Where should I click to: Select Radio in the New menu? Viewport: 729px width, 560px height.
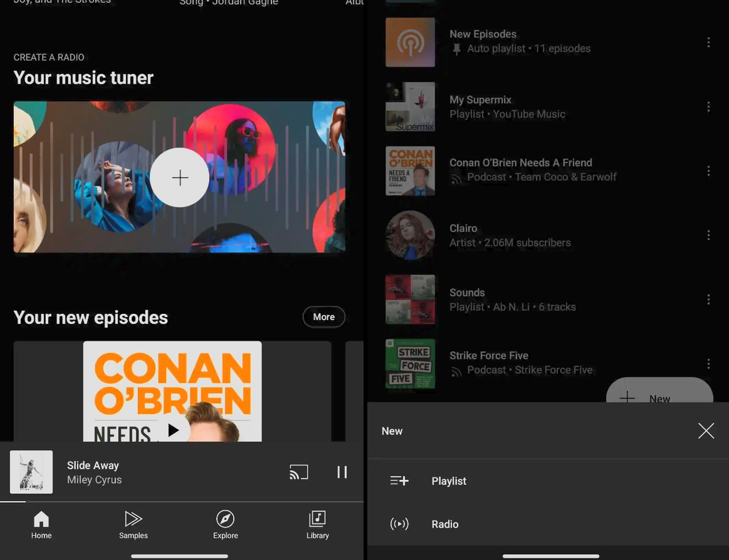click(x=445, y=524)
